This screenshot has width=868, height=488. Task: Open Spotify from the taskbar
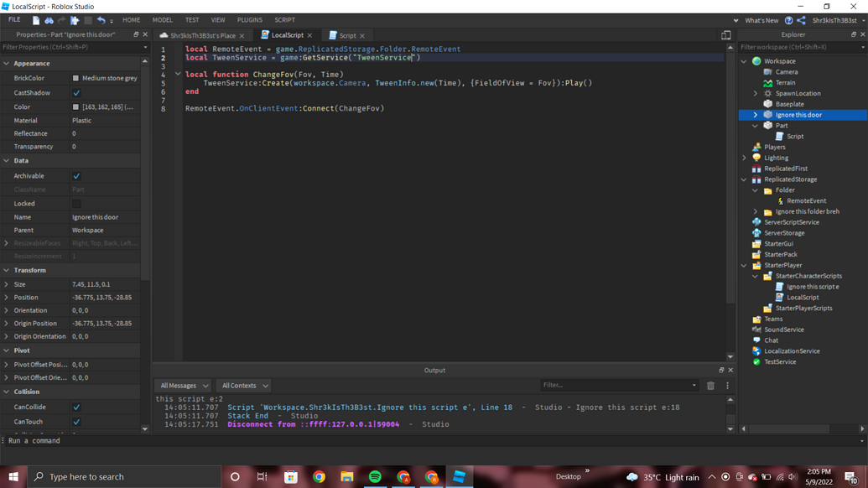pos(375,477)
